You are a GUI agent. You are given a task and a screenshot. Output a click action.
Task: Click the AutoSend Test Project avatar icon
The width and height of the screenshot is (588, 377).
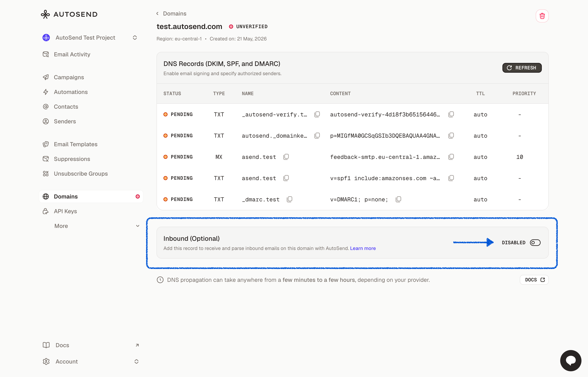46,38
